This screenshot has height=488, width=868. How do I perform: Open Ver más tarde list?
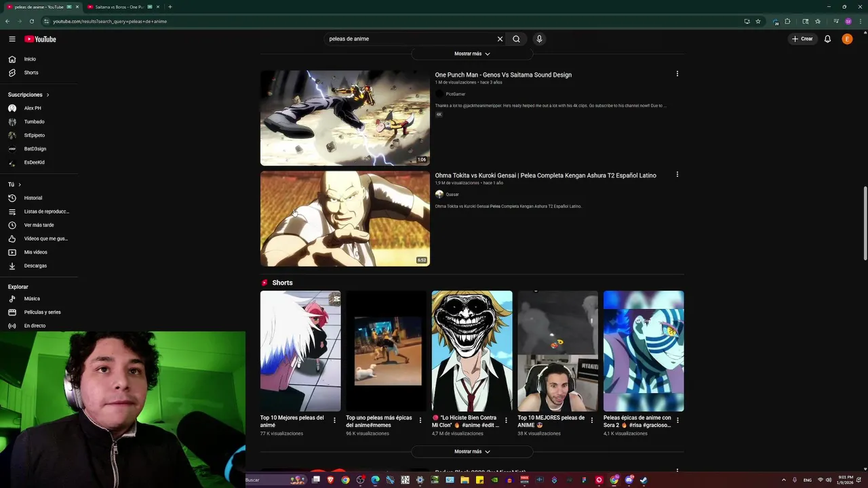click(x=39, y=225)
